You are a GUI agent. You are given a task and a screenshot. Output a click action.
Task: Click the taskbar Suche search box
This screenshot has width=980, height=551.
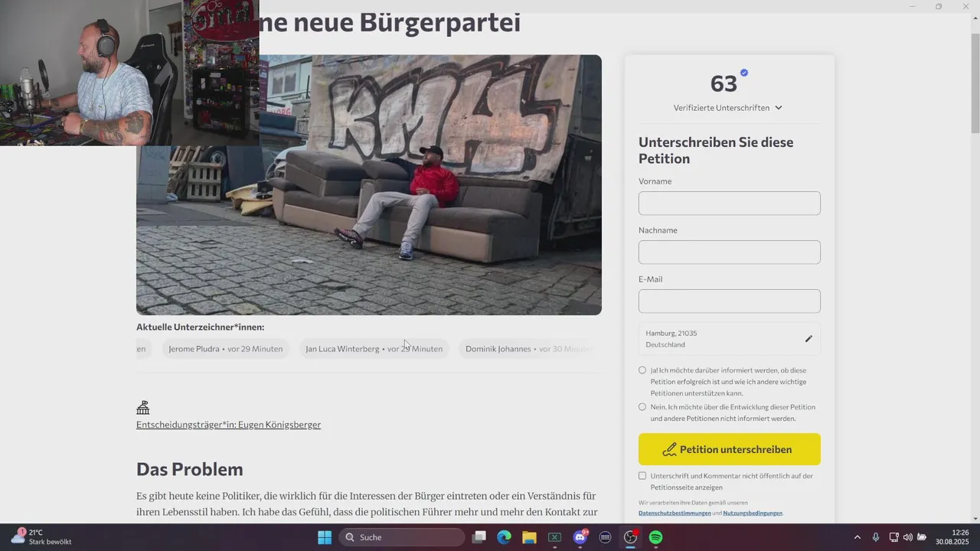pyautogui.click(x=401, y=537)
